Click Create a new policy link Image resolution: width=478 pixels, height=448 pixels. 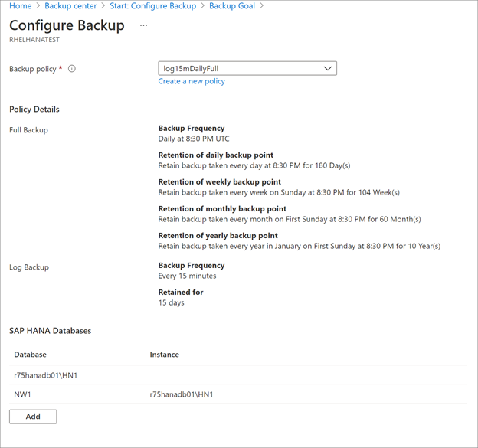[192, 81]
